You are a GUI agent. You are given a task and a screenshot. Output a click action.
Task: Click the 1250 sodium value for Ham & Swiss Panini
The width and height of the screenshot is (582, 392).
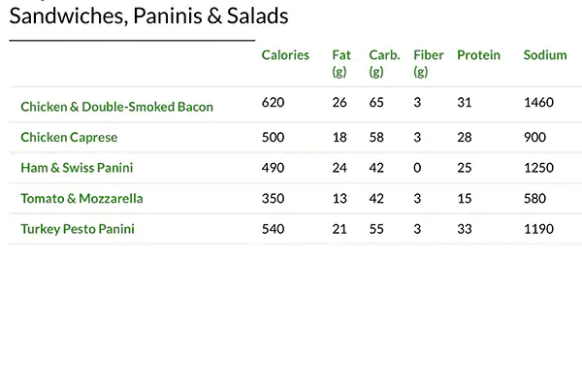click(x=538, y=168)
